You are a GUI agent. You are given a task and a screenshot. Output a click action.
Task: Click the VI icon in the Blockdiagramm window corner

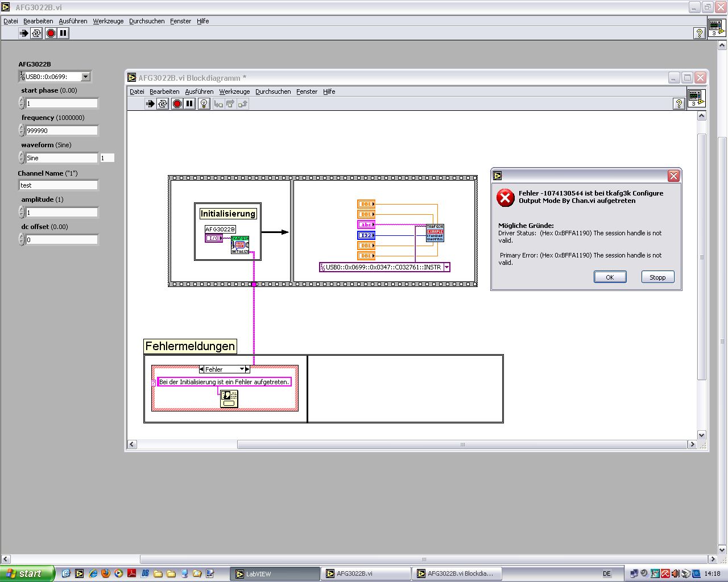(x=696, y=98)
